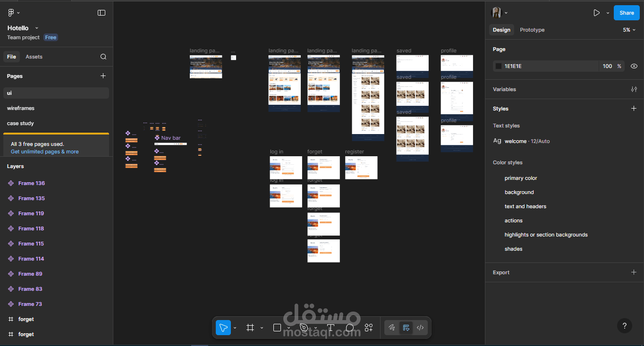Screen dimensions: 644x346
Task: Open the 5% zoom level dropdown
Action: tap(629, 30)
